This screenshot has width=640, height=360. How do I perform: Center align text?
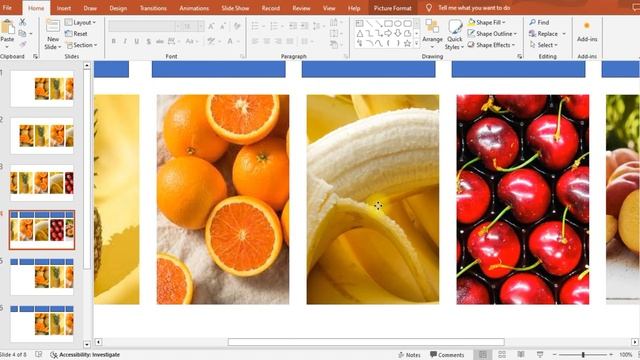267,41
